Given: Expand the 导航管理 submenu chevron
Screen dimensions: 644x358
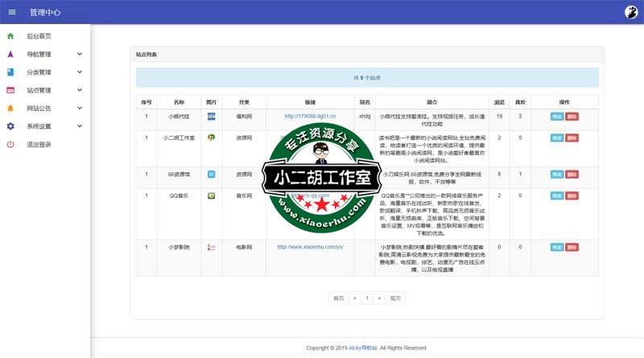Looking at the screenshot, I should [80, 54].
